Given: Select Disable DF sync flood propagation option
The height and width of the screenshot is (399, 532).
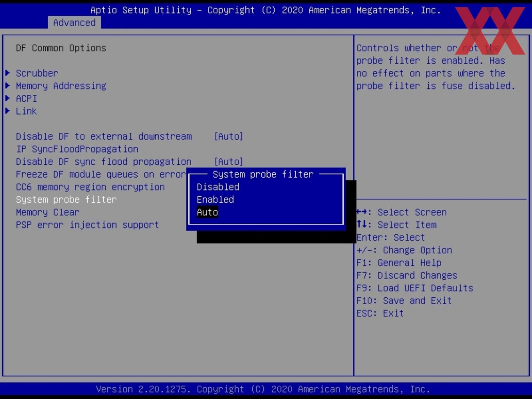Looking at the screenshot, I should pos(104,162).
